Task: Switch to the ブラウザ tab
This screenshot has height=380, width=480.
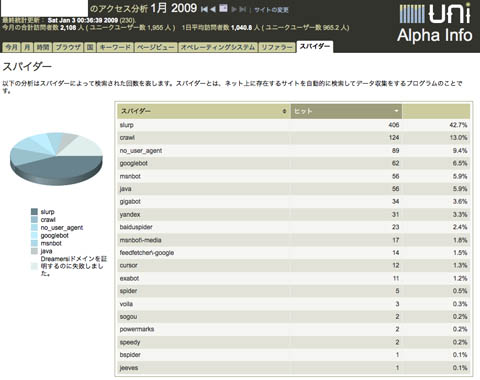Action: pos(68,47)
